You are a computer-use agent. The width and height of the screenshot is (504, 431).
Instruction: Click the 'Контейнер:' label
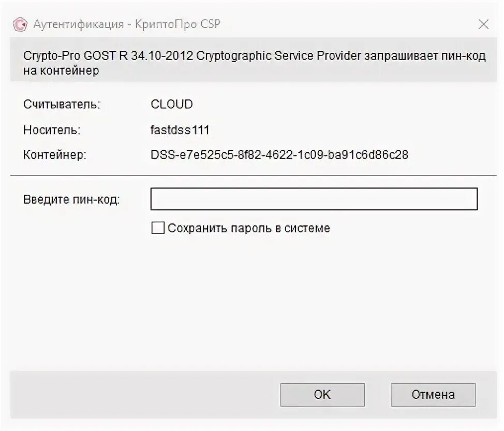click(x=54, y=154)
